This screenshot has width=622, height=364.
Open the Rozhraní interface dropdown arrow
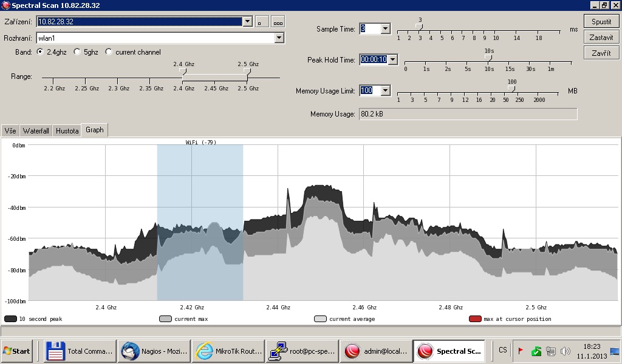click(279, 38)
